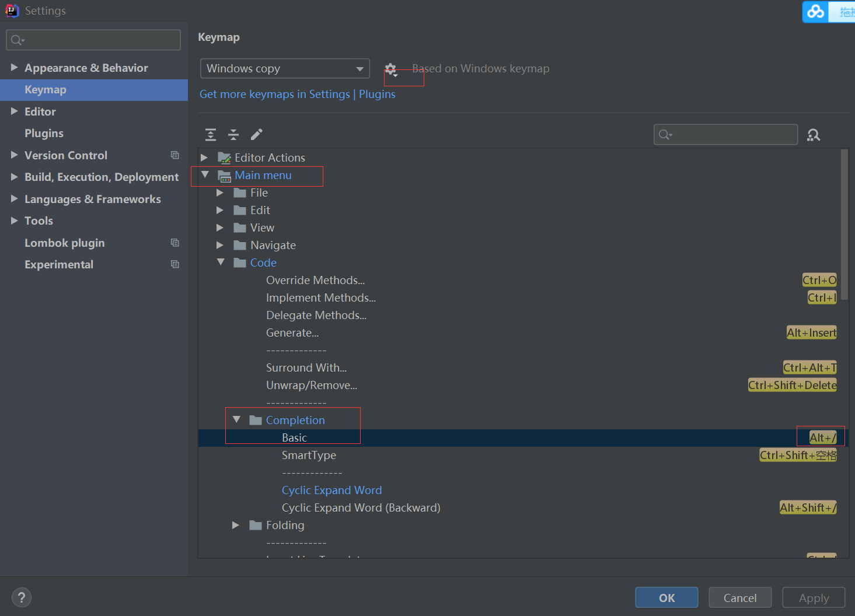Click the IntelliJ Settings window icon
855x616 pixels.
[x=12, y=10]
